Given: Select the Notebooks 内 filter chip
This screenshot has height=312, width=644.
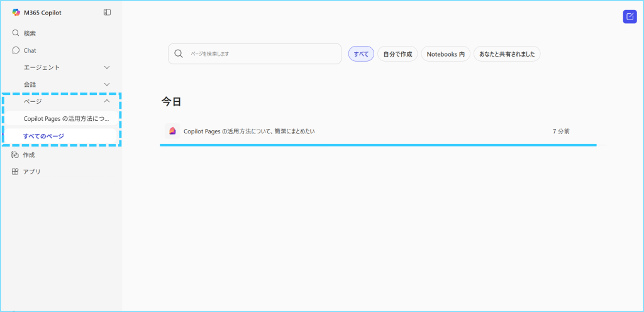Looking at the screenshot, I should pos(446,53).
